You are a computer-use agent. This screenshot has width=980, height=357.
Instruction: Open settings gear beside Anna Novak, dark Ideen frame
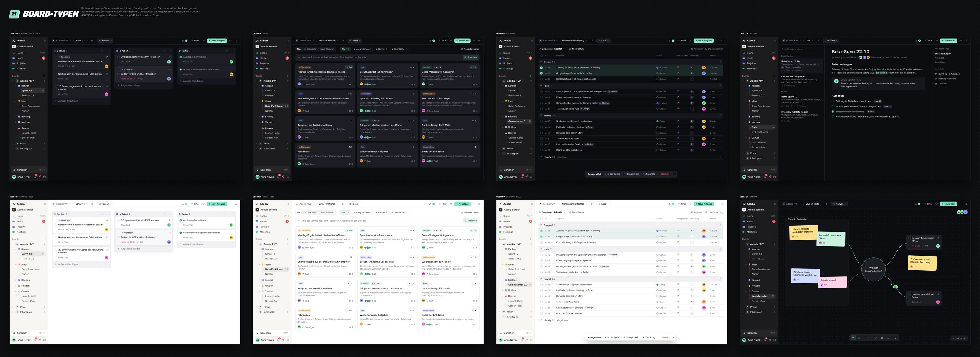pos(288,177)
